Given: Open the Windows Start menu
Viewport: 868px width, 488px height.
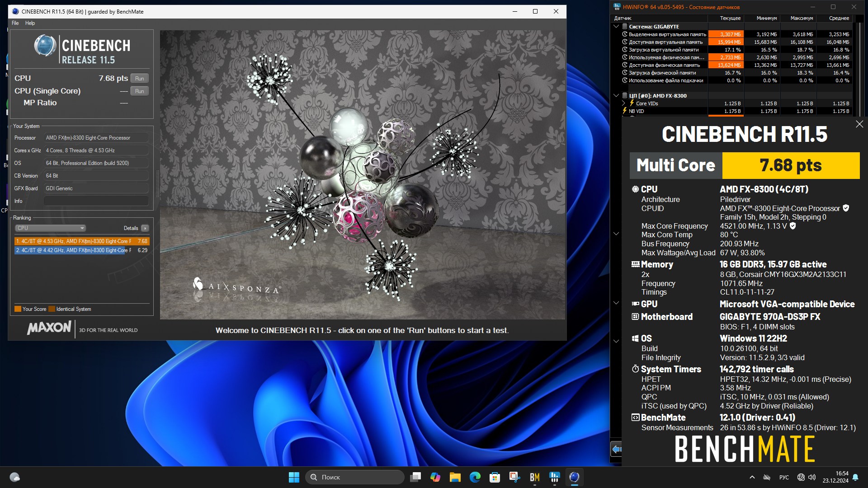Looking at the screenshot, I should coord(294,477).
